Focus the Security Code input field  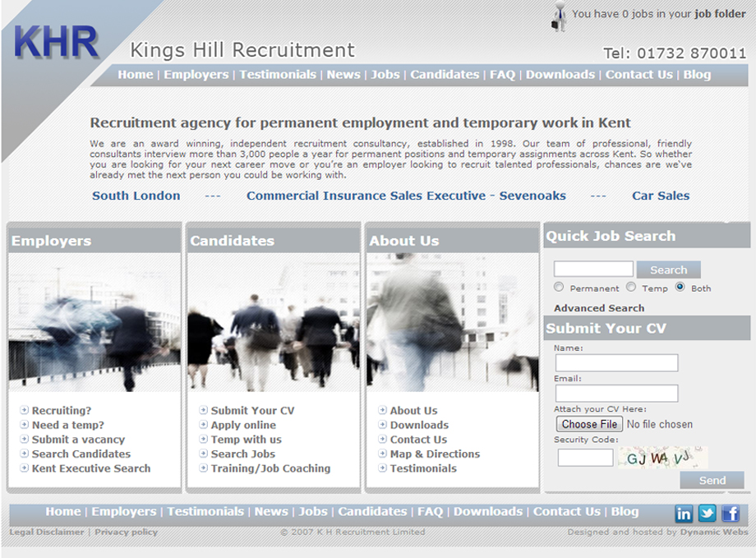585,457
